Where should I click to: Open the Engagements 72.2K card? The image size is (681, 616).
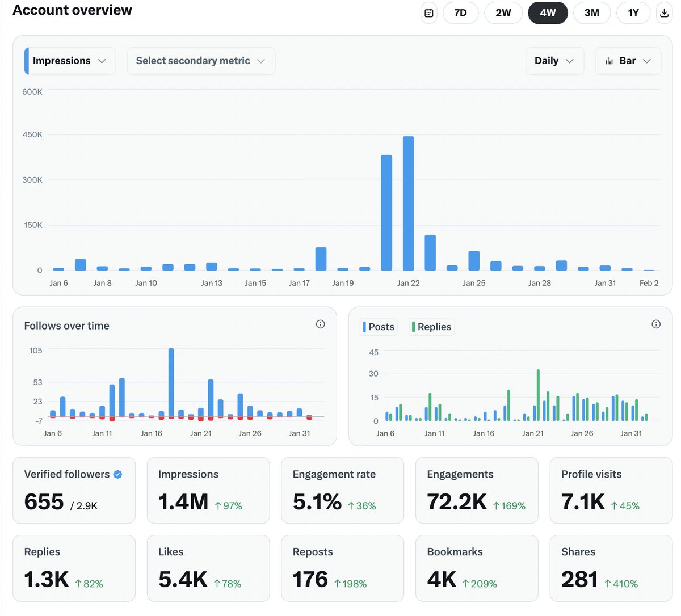click(477, 490)
